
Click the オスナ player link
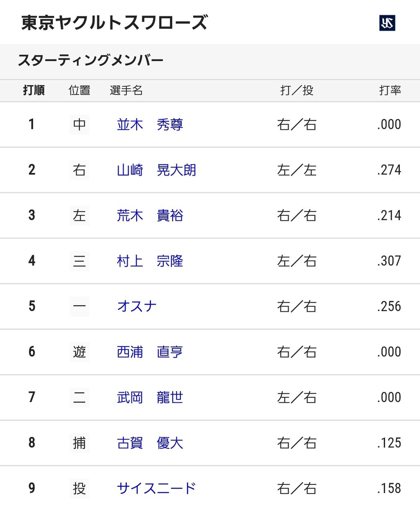[x=137, y=306]
